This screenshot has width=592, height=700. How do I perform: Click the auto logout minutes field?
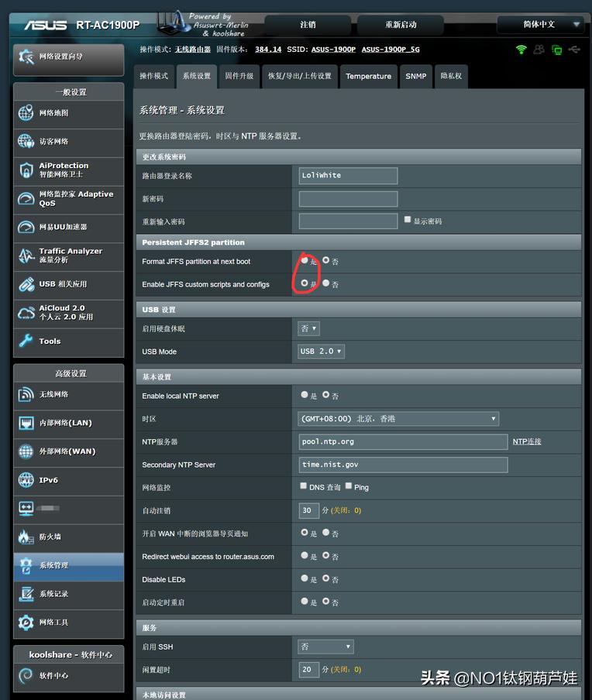pos(308,510)
